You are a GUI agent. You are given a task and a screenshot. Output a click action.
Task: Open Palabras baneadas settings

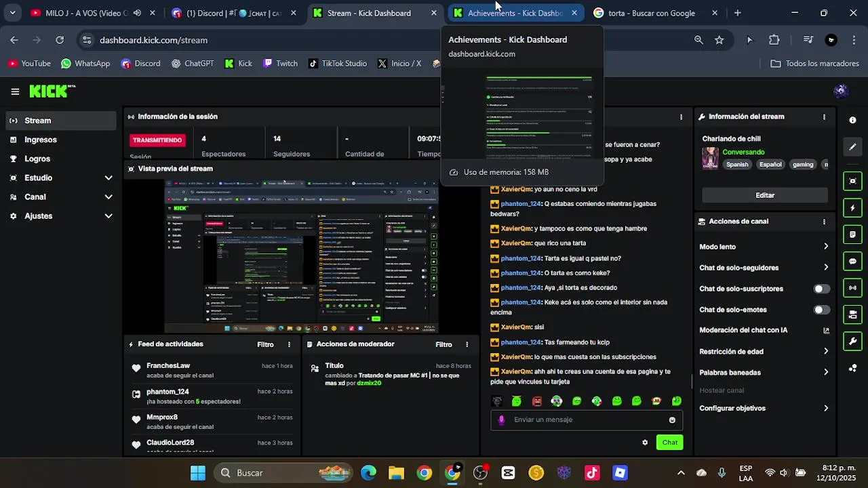764,373
